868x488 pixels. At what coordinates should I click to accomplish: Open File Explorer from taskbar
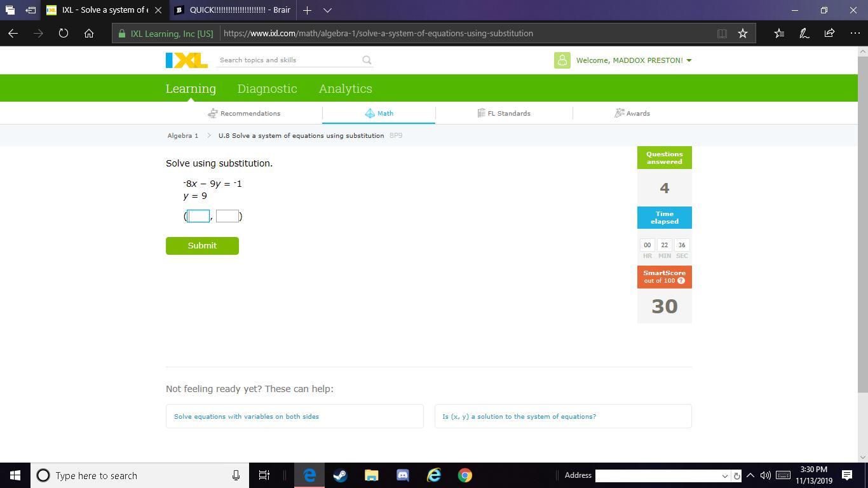371,475
